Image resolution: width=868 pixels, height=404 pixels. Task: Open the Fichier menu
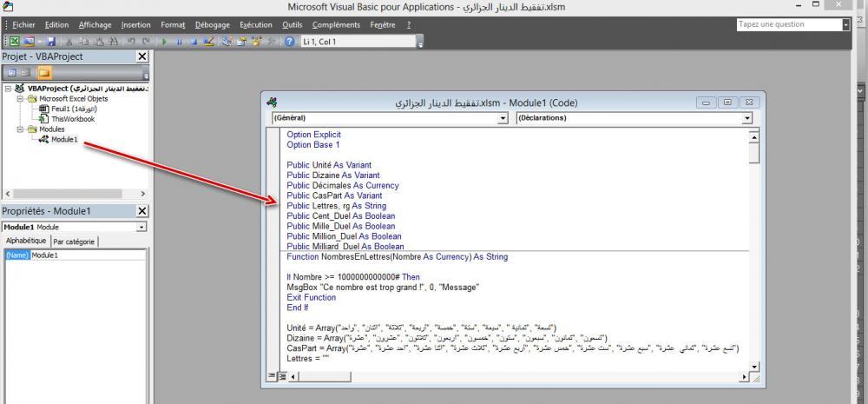[23, 25]
